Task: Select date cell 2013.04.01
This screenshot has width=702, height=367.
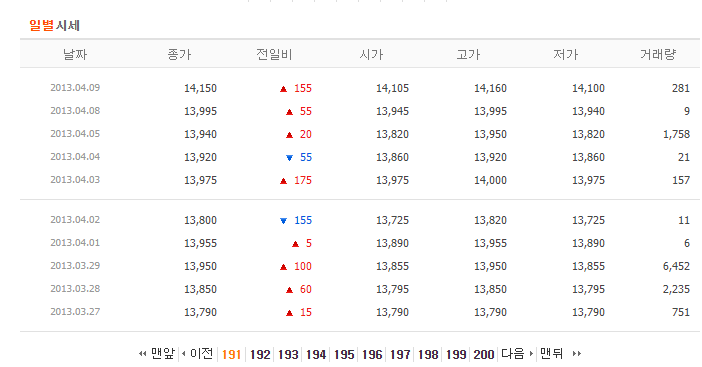Action: [75, 243]
